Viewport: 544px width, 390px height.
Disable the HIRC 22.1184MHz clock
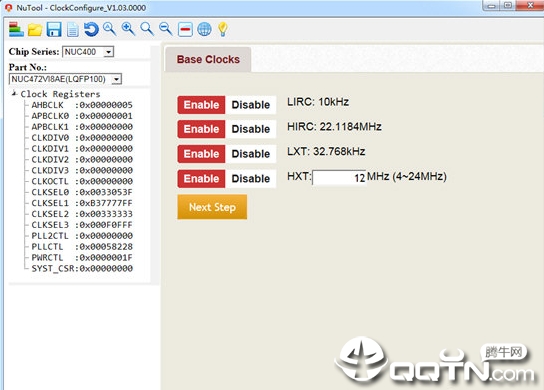(x=251, y=129)
